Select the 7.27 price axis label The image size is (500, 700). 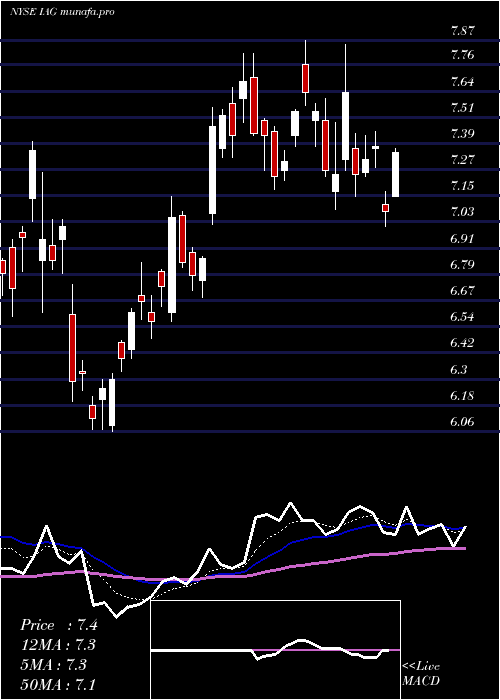[462, 160]
